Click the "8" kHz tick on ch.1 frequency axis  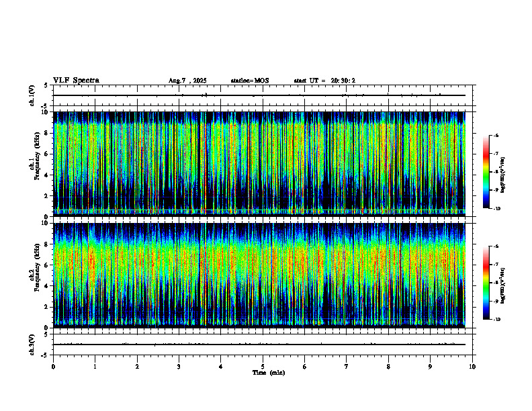pyautogui.click(x=48, y=133)
